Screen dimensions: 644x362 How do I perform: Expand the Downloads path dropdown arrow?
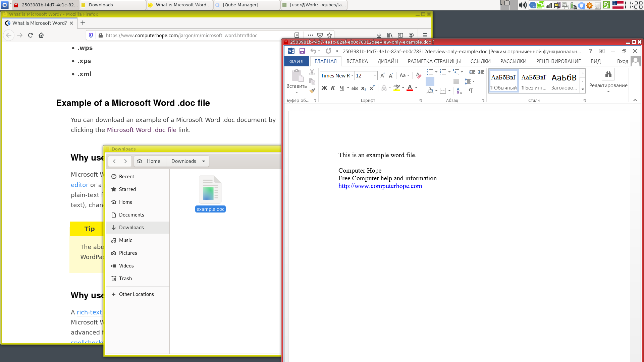point(204,161)
